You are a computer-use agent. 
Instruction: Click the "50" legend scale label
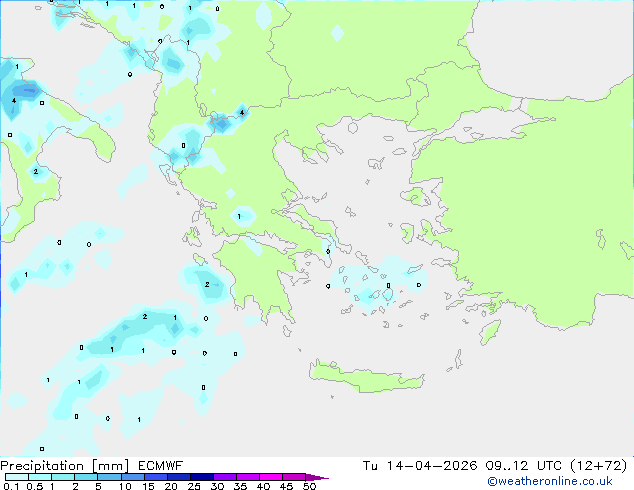(x=309, y=486)
